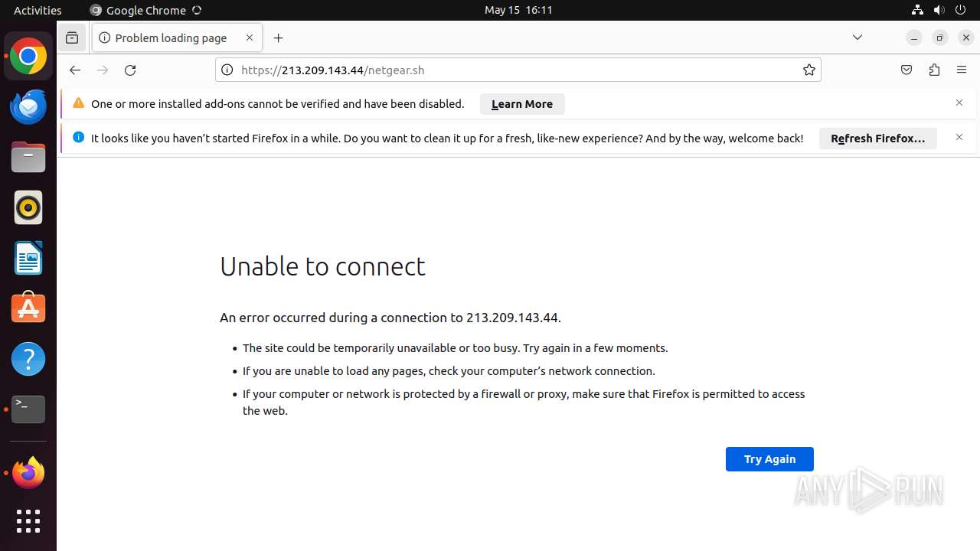This screenshot has width=980, height=551.
Task: Launch Rhythmbox music player from dock
Action: tap(28, 207)
